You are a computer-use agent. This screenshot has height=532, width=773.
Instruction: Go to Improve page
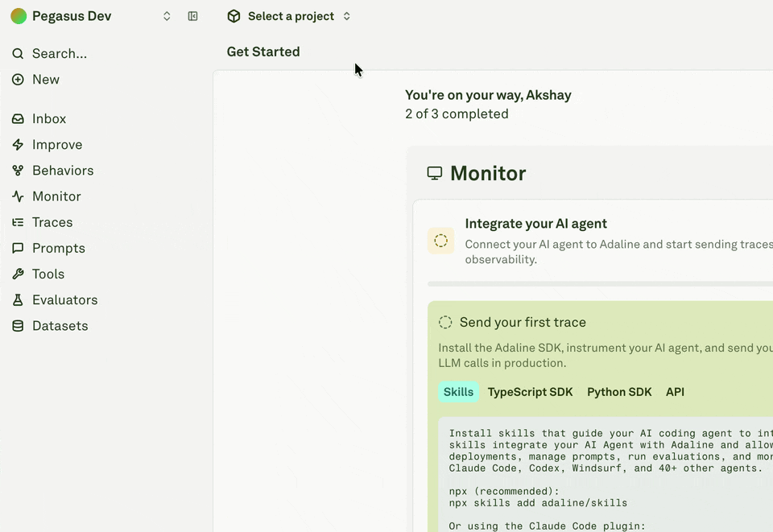point(57,145)
